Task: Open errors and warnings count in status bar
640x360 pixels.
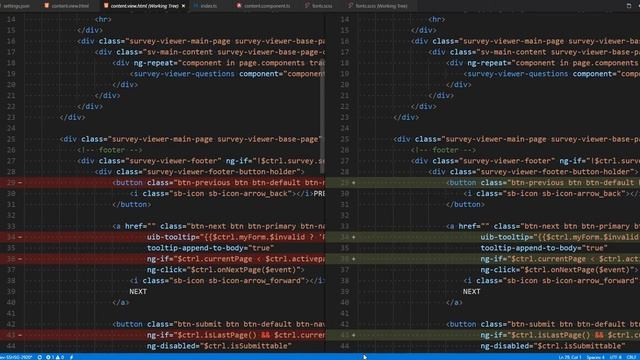Action: click(55, 357)
